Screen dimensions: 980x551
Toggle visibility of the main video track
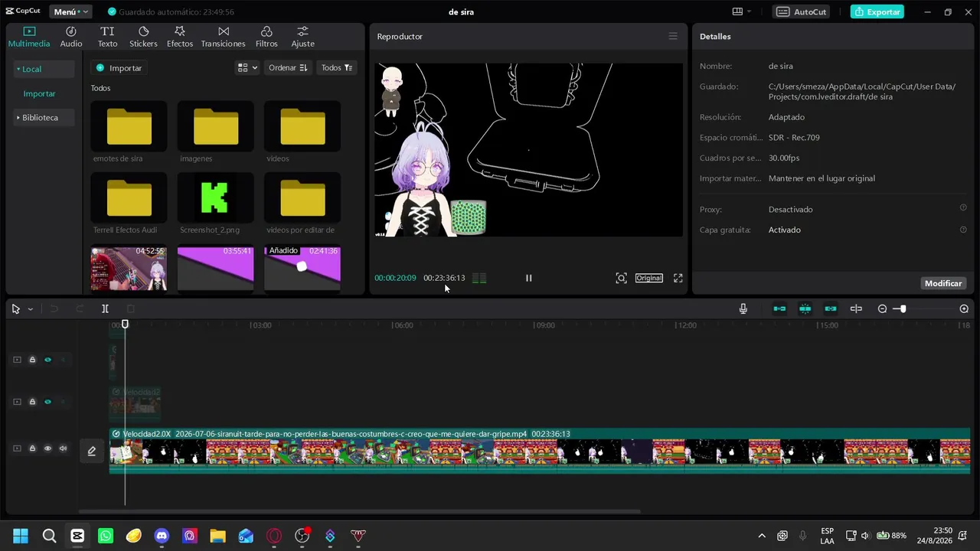pyautogui.click(x=47, y=448)
